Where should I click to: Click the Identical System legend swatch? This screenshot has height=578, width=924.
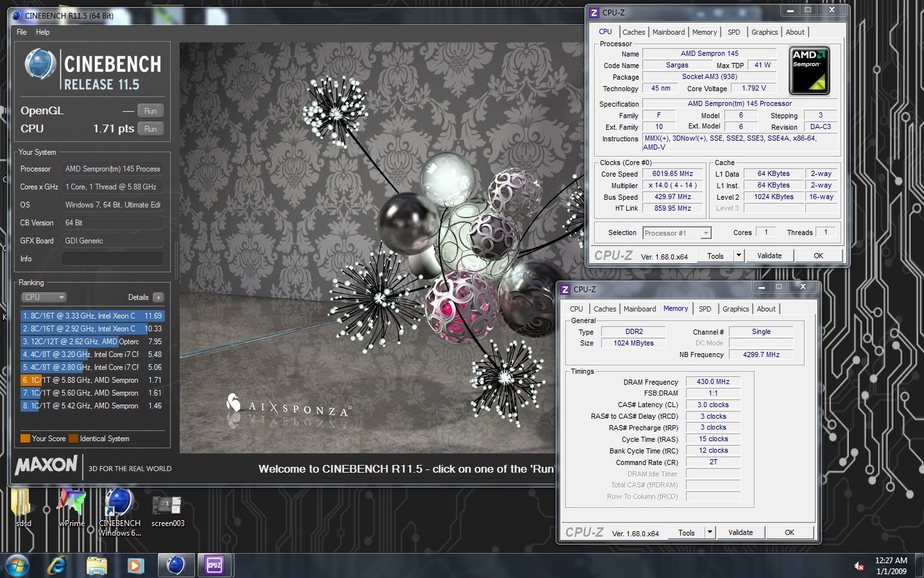coord(73,439)
